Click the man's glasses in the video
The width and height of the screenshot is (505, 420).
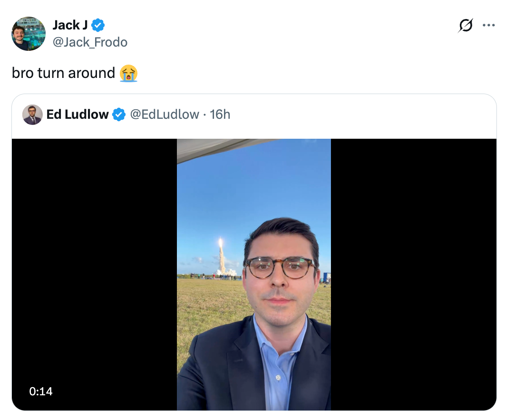(x=280, y=268)
